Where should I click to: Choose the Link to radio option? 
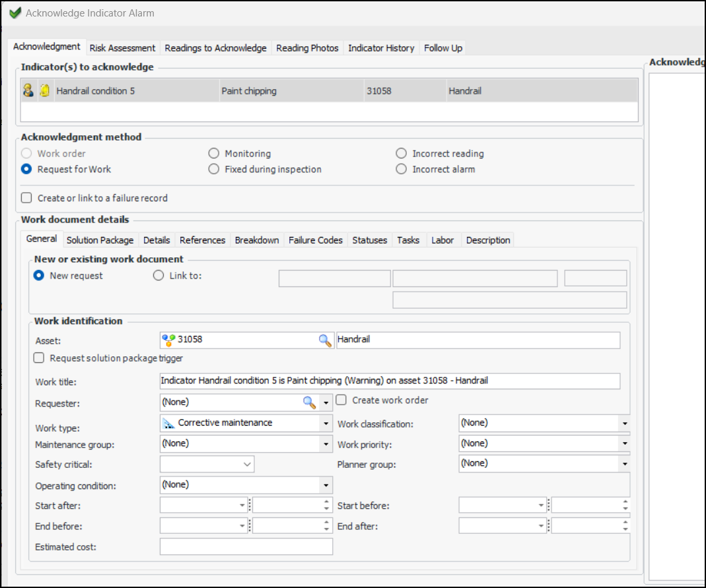(x=159, y=276)
